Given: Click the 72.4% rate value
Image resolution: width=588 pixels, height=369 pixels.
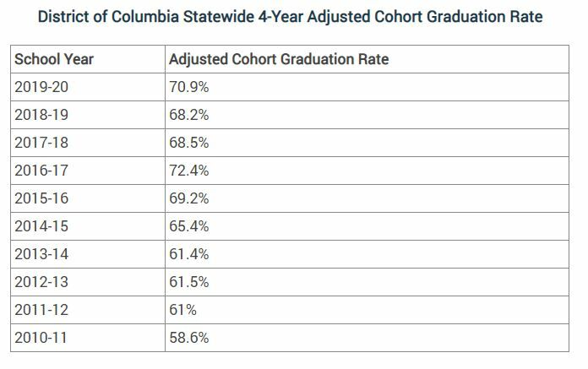Looking at the screenshot, I should click(189, 171).
